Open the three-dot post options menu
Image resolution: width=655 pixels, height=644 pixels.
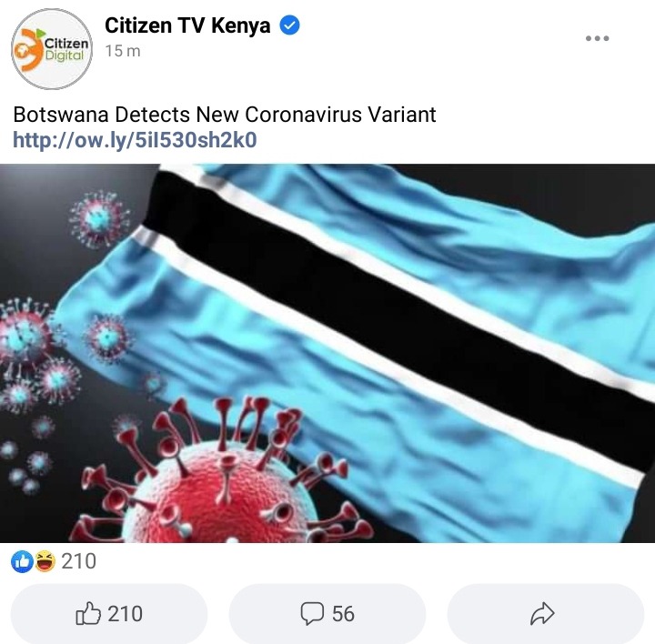[x=597, y=38]
